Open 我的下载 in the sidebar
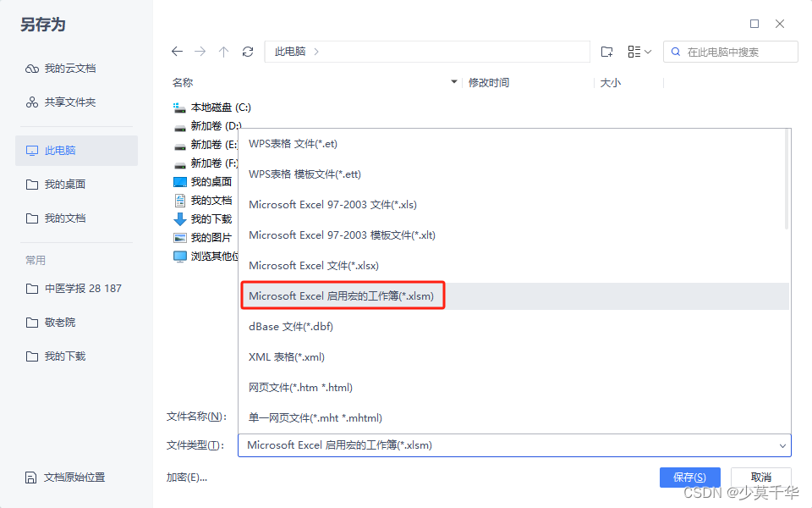 [76, 356]
